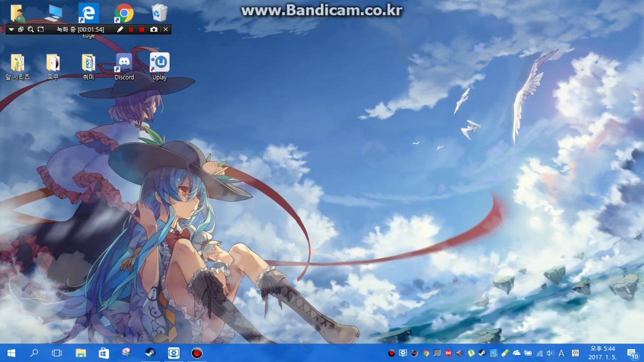Click the dark round striped tray icon
The width and height of the screenshot is (644, 362).
(415, 353)
